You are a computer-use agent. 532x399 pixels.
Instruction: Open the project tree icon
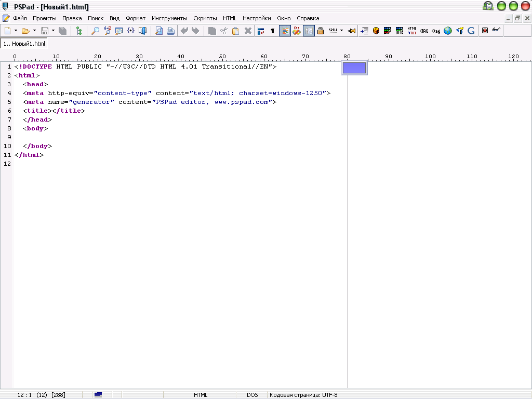[x=79, y=31]
